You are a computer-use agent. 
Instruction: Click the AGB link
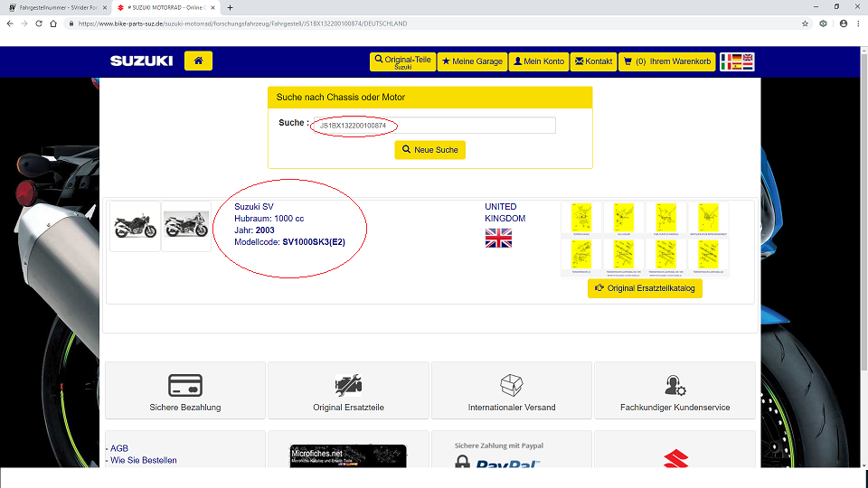click(119, 448)
